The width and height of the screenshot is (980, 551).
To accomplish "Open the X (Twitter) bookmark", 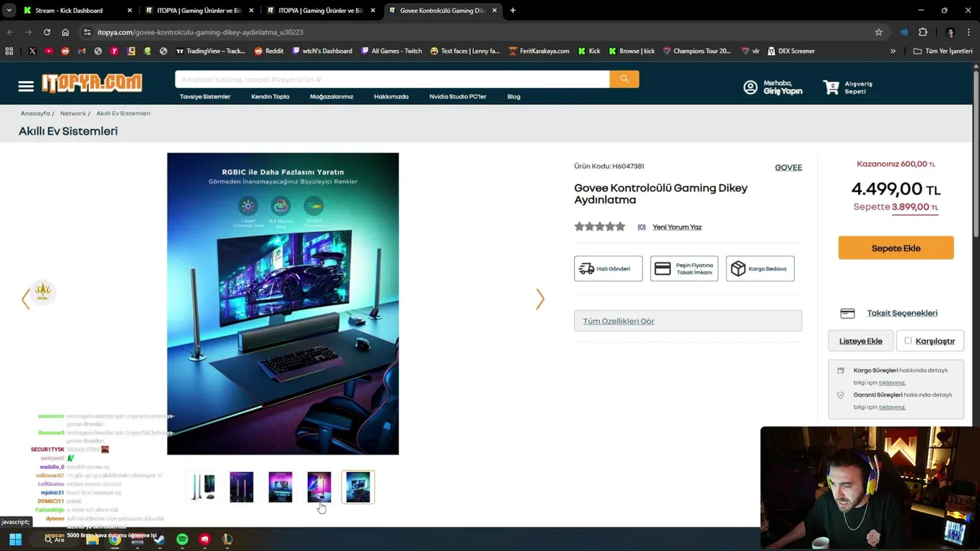I will 32,51.
